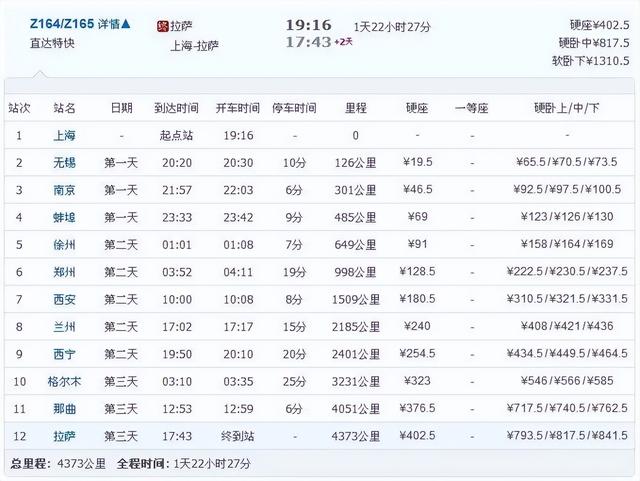The height and width of the screenshot is (481, 640).
Task: Click the 里程 column header
Action: pyautogui.click(x=355, y=107)
